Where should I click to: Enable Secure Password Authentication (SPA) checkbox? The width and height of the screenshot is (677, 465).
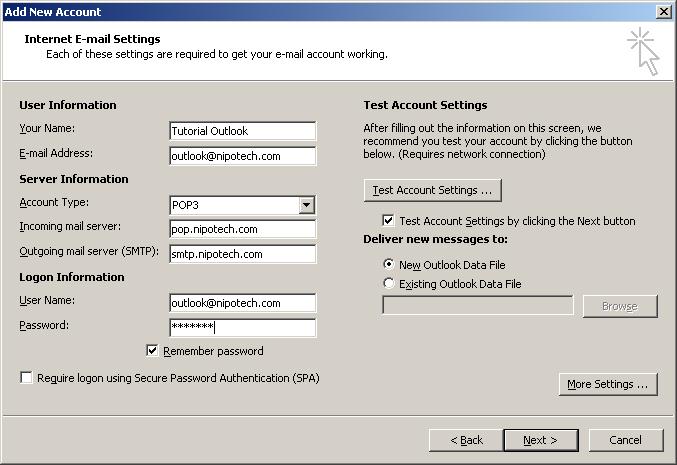[26, 378]
